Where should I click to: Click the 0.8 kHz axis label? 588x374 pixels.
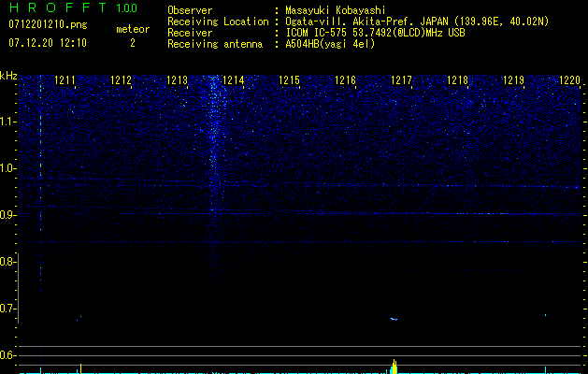[7, 262]
